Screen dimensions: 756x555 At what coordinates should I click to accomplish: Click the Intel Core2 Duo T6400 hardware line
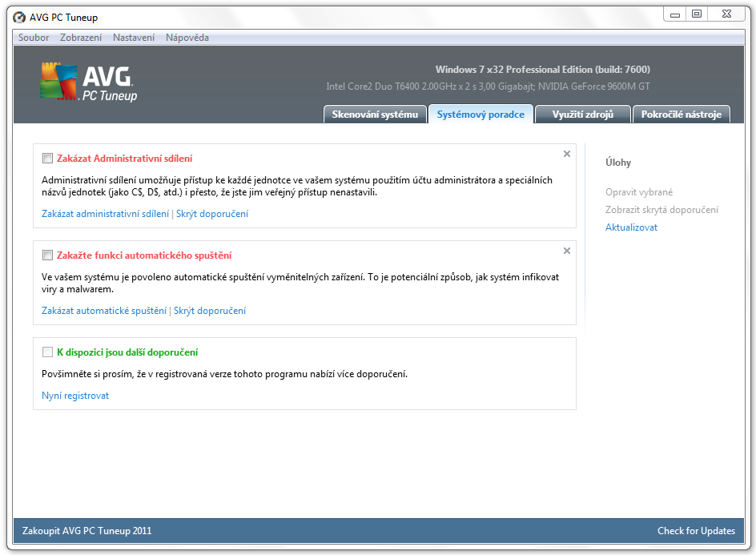[488, 86]
